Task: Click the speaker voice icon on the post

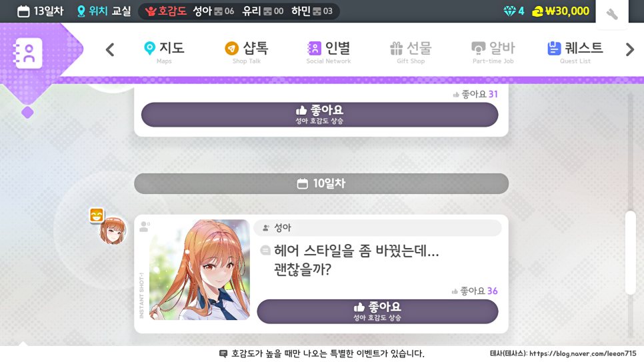Action: pos(145,227)
